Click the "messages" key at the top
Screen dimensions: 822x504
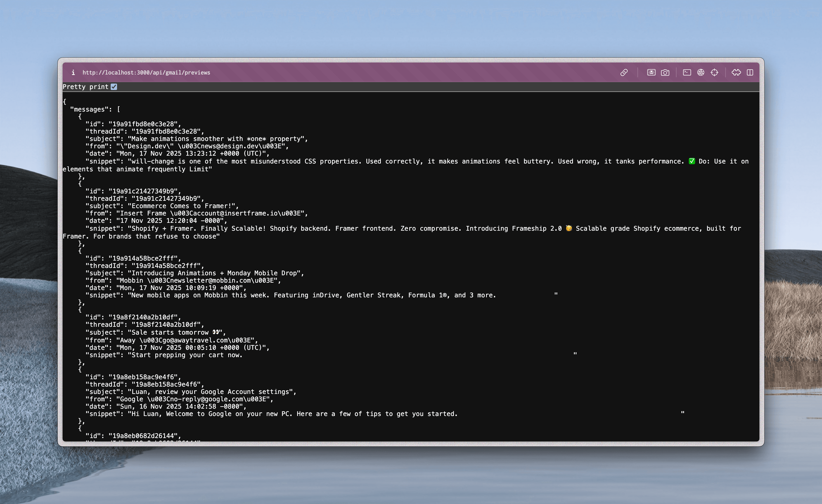point(89,109)
